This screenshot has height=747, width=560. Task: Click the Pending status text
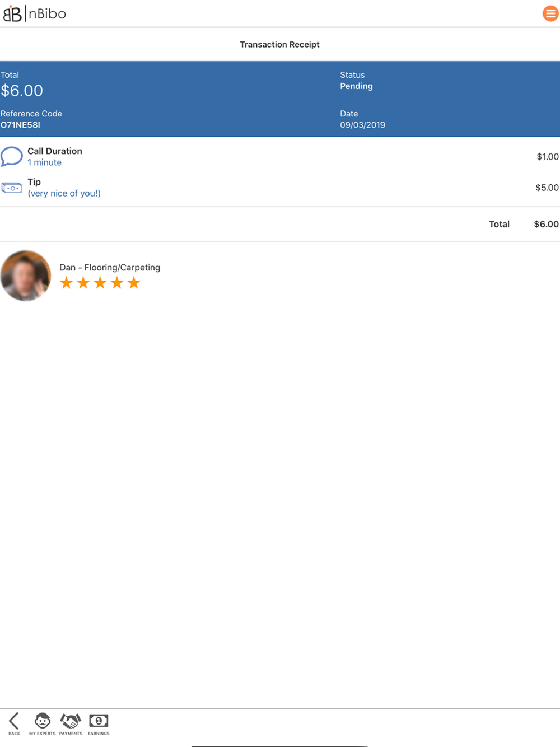coord(356,86)
